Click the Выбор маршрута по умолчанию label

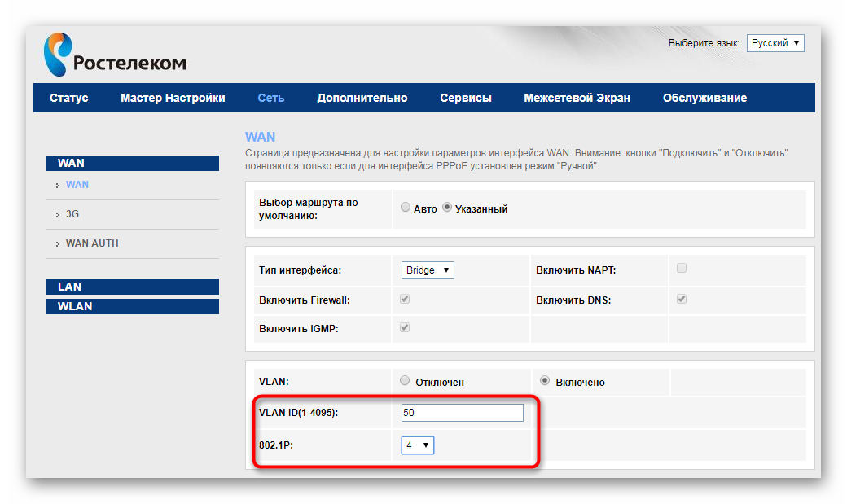(309, 209)
